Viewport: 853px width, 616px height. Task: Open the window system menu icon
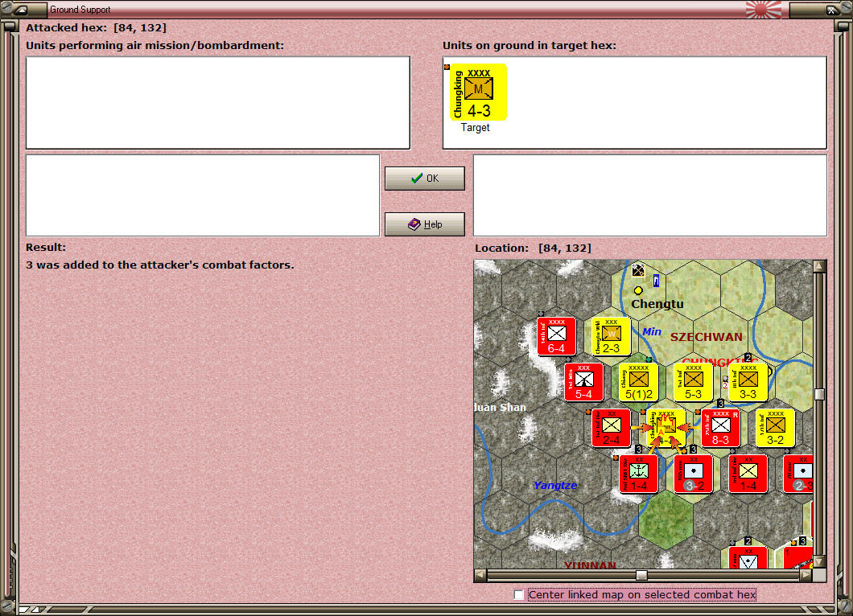click(21, 9)
